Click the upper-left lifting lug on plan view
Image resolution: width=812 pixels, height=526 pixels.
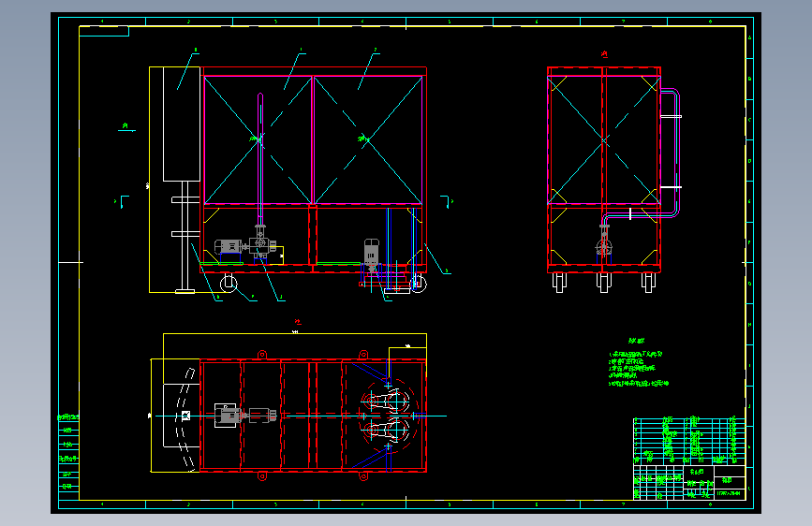tap(262, 355)
